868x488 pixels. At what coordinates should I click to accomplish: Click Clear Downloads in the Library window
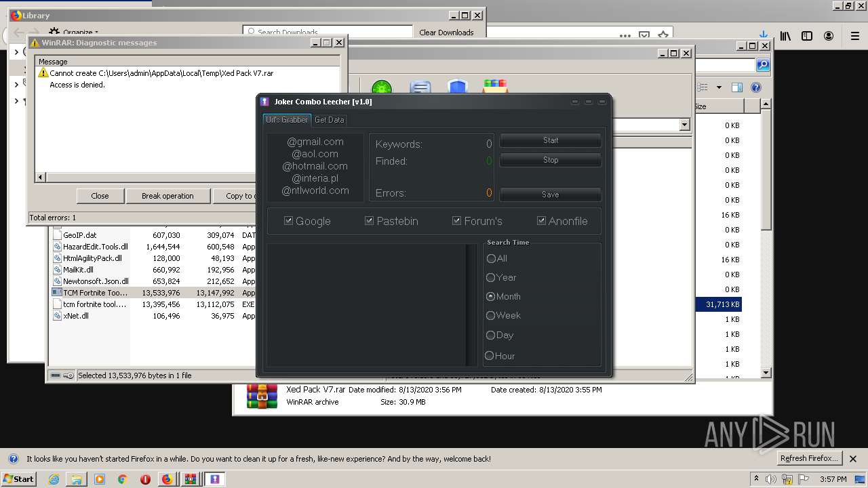coord(446,32)
